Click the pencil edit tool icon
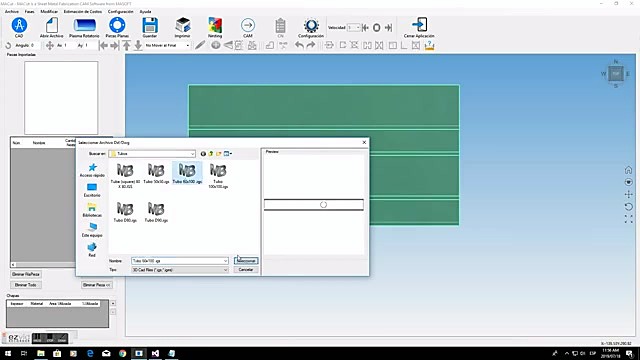The height and width of the screenshot is (360, 640). [200, 45]
